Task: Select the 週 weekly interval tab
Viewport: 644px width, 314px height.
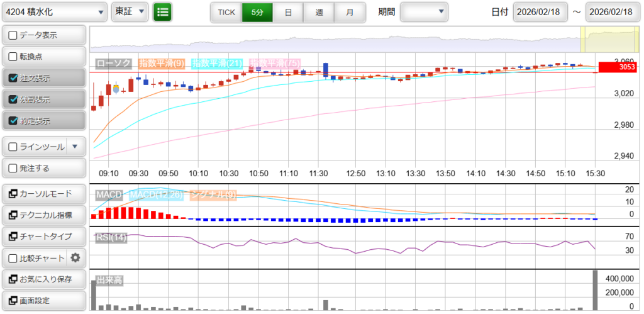Action: coord(319,12)
